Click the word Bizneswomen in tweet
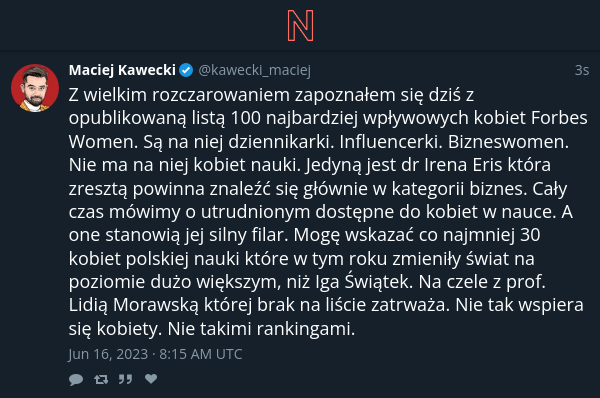This screenshot has width=600, height=398. (x=508, y=142)
